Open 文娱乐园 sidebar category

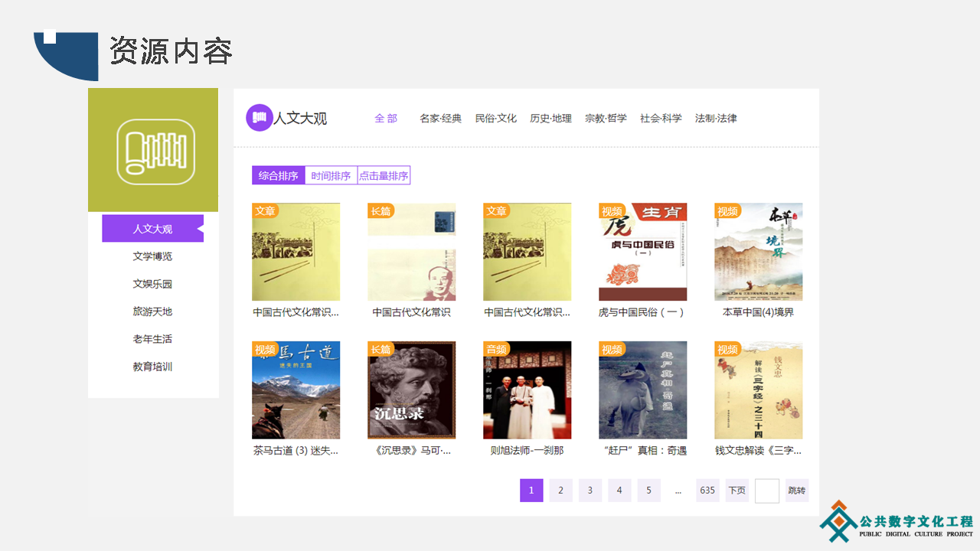pyautogui.click(x=152, y=284)
